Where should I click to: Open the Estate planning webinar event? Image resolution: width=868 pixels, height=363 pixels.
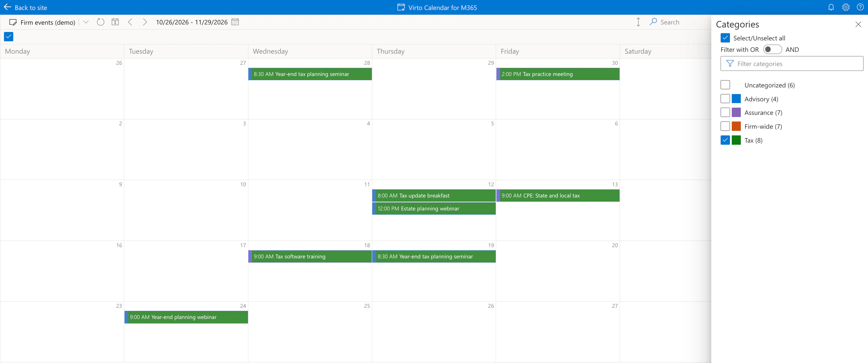(434, 208)
